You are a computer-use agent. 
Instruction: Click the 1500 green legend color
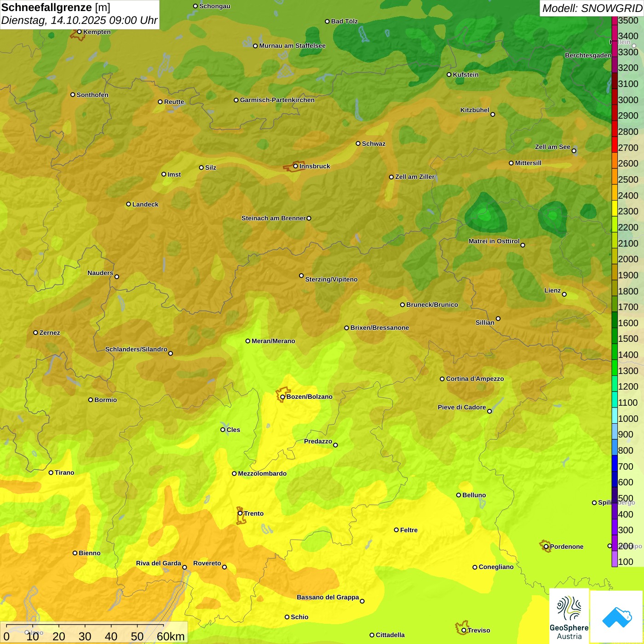point(614,335)
